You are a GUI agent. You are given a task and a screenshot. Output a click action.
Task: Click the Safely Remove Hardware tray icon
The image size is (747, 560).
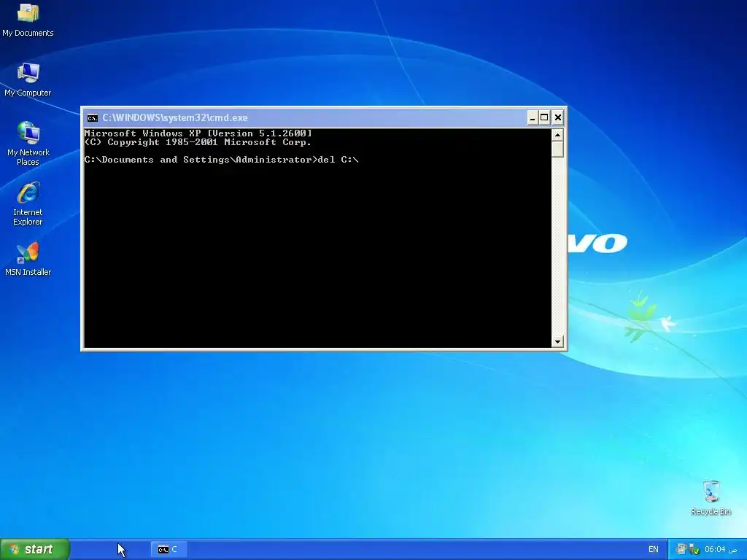click(694, 549)
